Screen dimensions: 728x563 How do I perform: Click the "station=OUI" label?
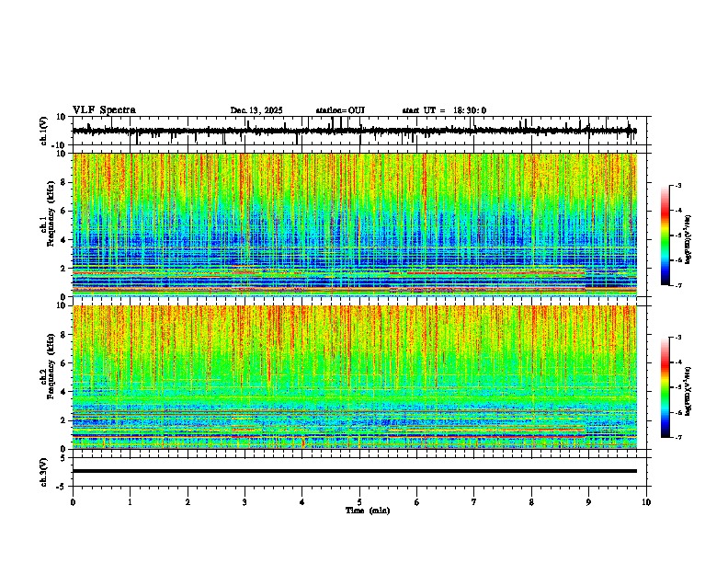(x=340, y=110)
